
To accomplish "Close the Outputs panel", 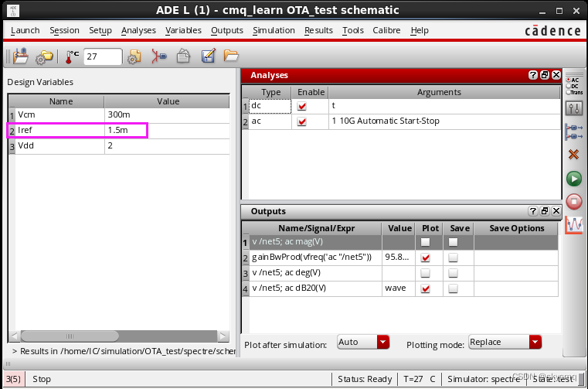I will click(x=556, y=211).
